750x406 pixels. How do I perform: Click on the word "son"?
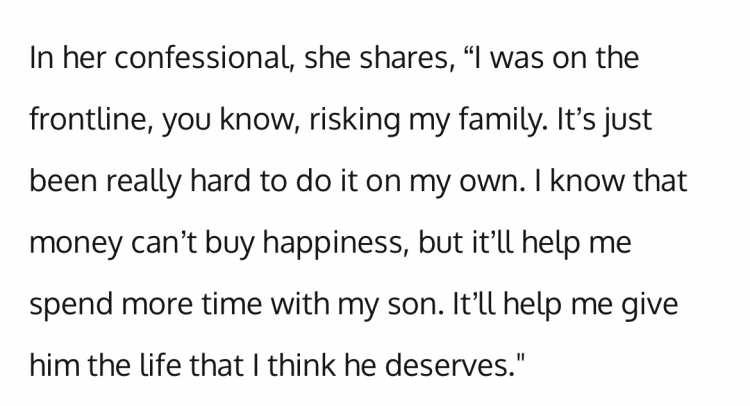[415, 306]
